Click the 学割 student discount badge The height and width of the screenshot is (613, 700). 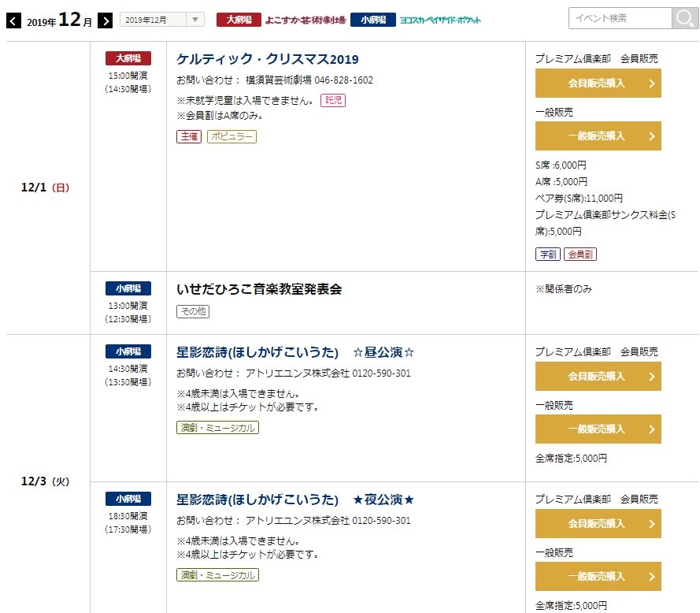click(x=548, y=254)
